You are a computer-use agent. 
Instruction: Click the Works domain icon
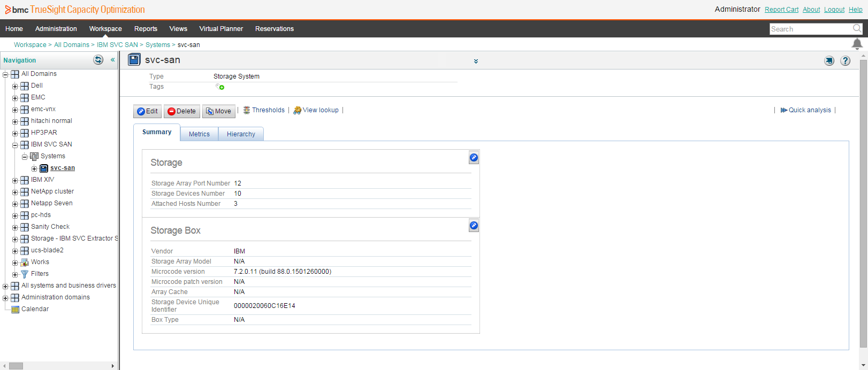click(x=25, y=263)
